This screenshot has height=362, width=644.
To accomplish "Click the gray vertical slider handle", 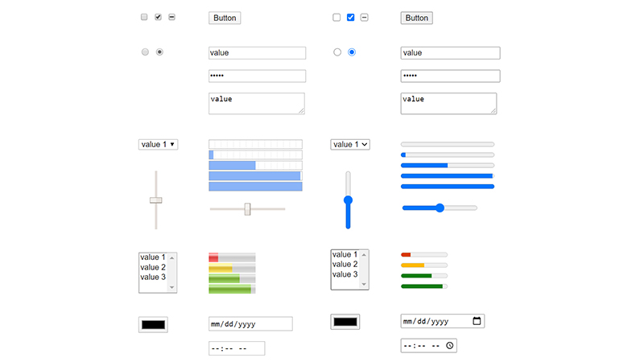I will coord(156,200).
